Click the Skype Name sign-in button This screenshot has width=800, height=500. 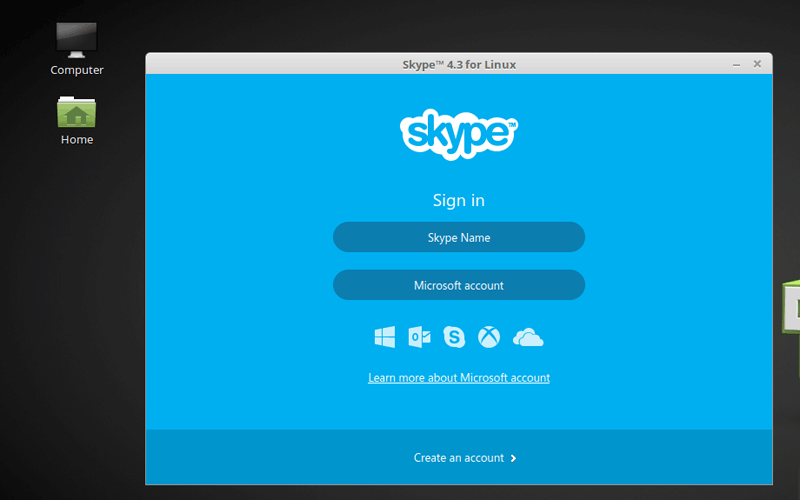(x=459, y=237)
